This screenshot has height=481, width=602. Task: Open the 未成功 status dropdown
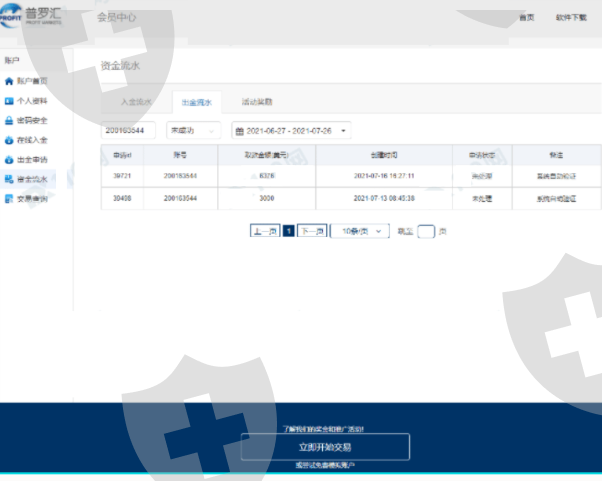[x=193, y=131]
